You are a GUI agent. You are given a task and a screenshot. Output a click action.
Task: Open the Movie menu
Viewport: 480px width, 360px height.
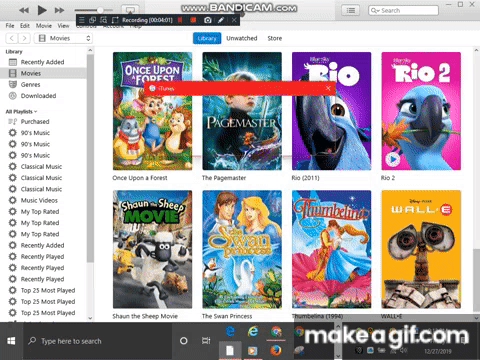tap(44, 26)
